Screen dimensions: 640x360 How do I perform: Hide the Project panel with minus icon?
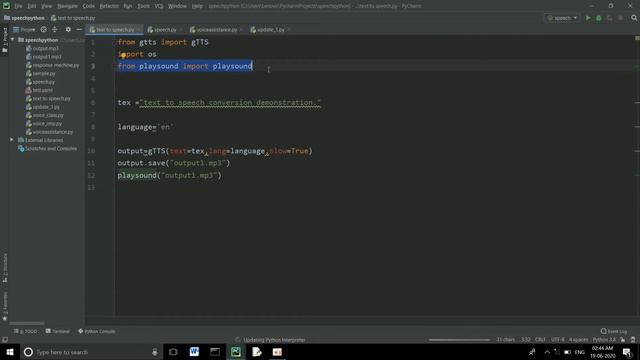coord(79,29)
